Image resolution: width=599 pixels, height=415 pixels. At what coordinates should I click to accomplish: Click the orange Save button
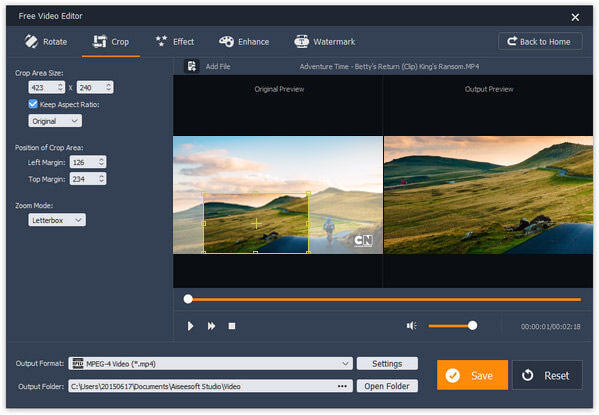[x=472, y=375]
